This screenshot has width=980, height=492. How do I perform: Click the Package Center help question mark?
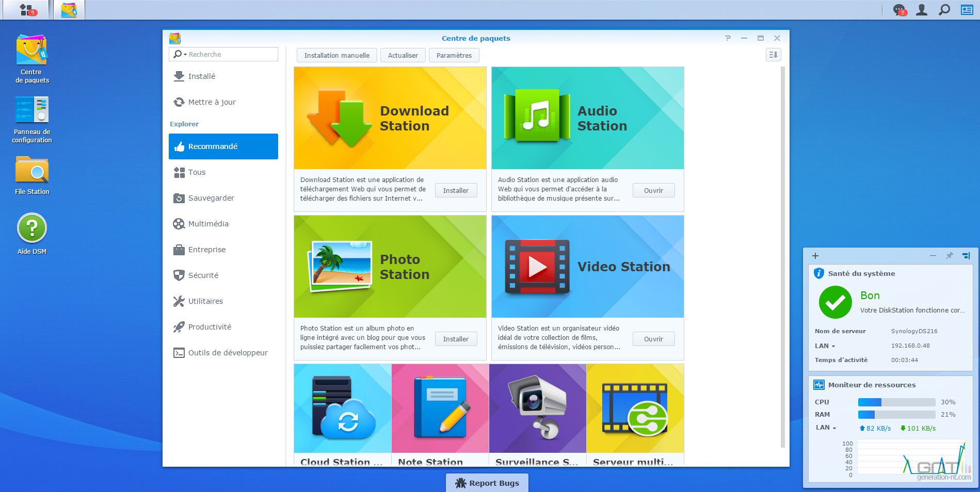click(728, 38)
